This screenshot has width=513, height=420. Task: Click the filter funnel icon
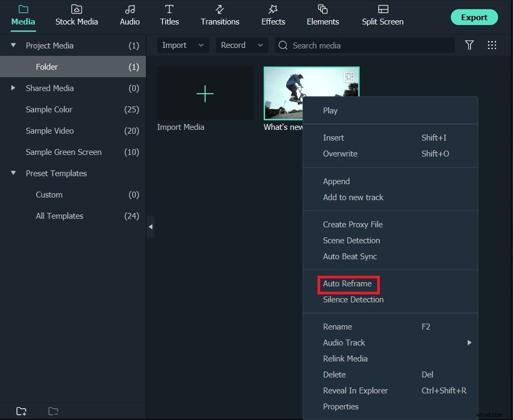point(469,45)
